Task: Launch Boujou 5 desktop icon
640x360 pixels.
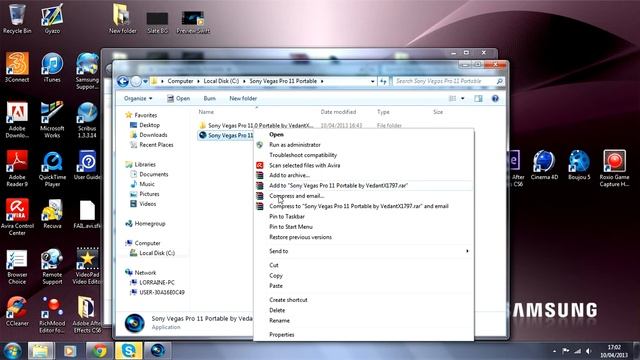Action: click(x=579, y=165)
